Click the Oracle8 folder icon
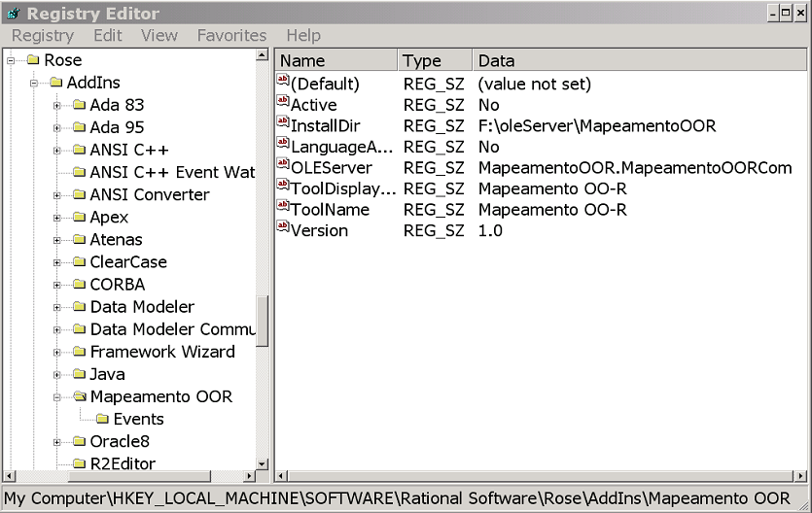812x513 pixels. click(x=79, y=441)
